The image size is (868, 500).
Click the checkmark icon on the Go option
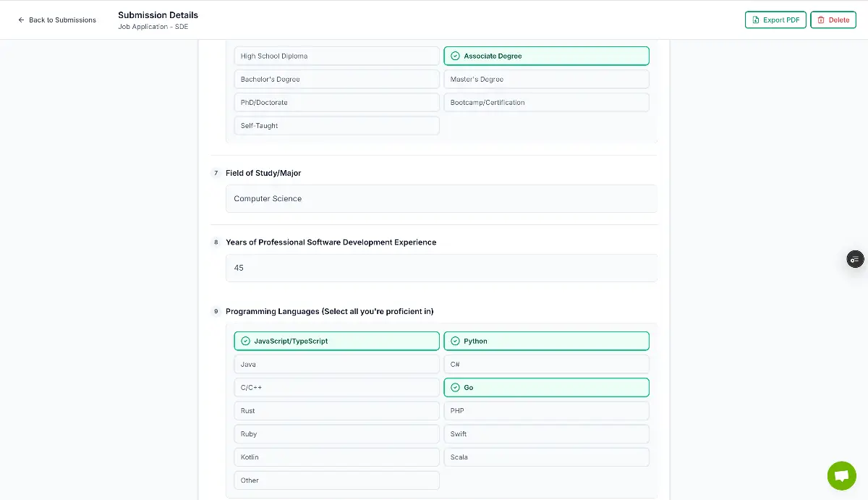pyautogui.click(x=456, y=387)
